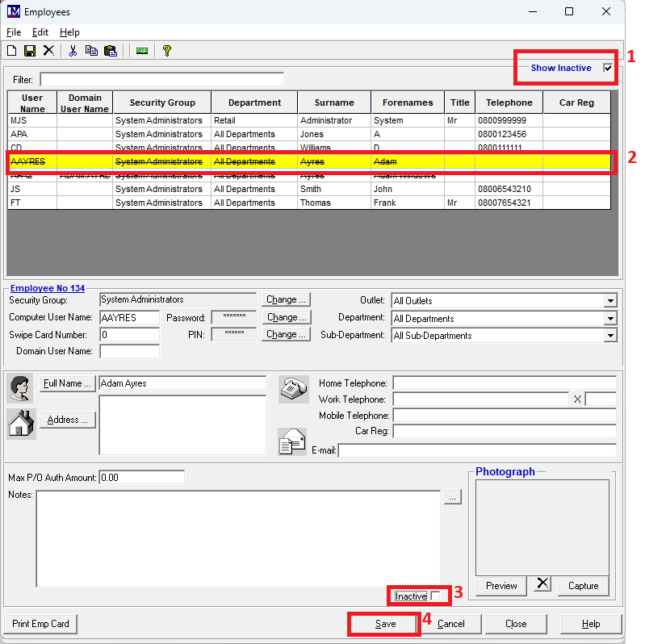Viewport: 645px width, 644px height.
Task: Click the Forenames column header
Action: click(408, 102)
